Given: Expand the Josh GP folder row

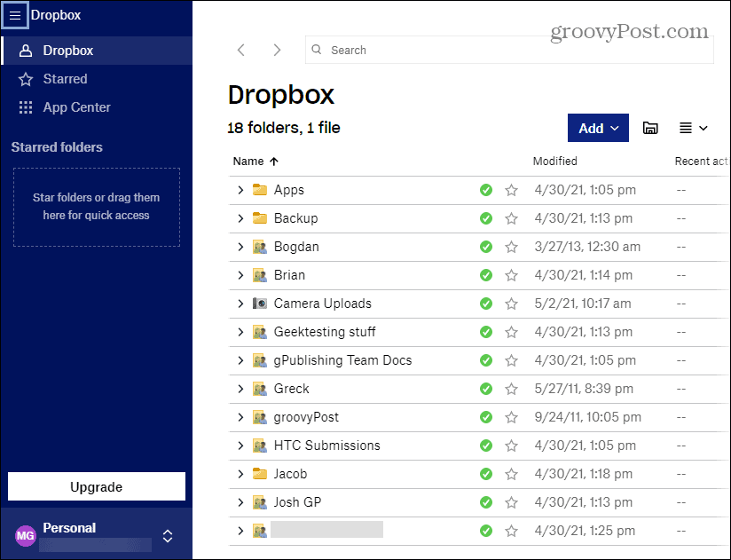Looking at the screenshot, I should [240, 502].
